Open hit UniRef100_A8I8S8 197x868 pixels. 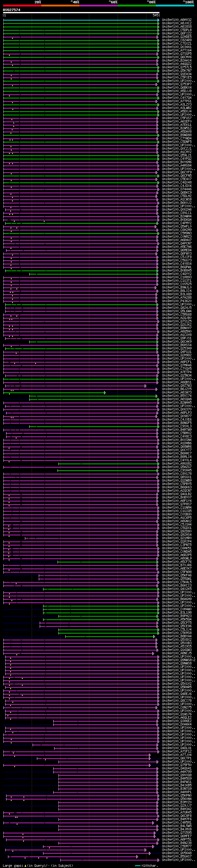click(x=177, y=26)
